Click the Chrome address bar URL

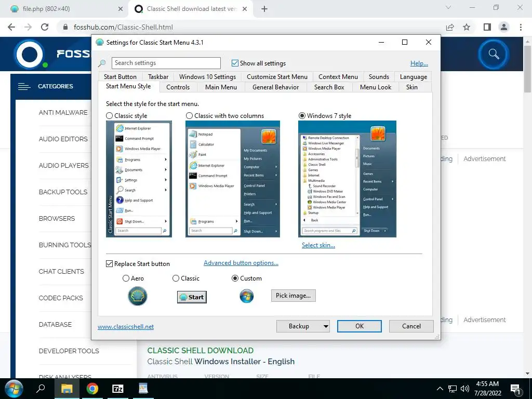coord(123,27)
